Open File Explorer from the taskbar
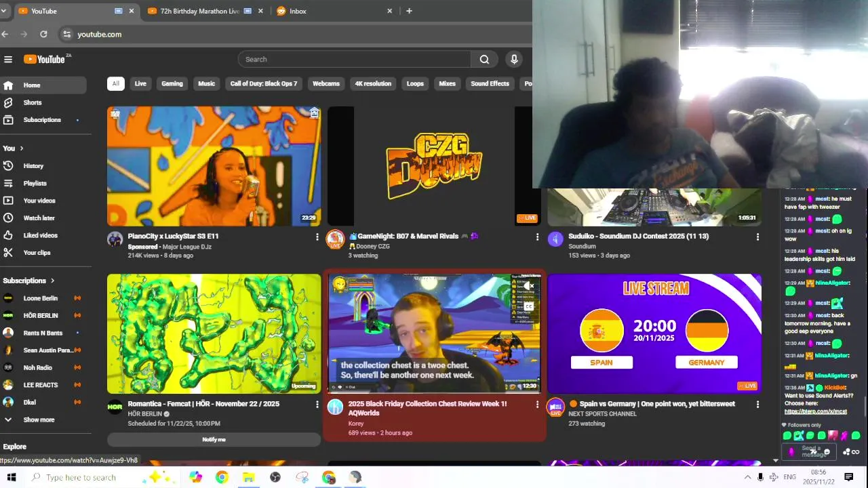This screenshot has width=868, height=488. click(248, 477)
